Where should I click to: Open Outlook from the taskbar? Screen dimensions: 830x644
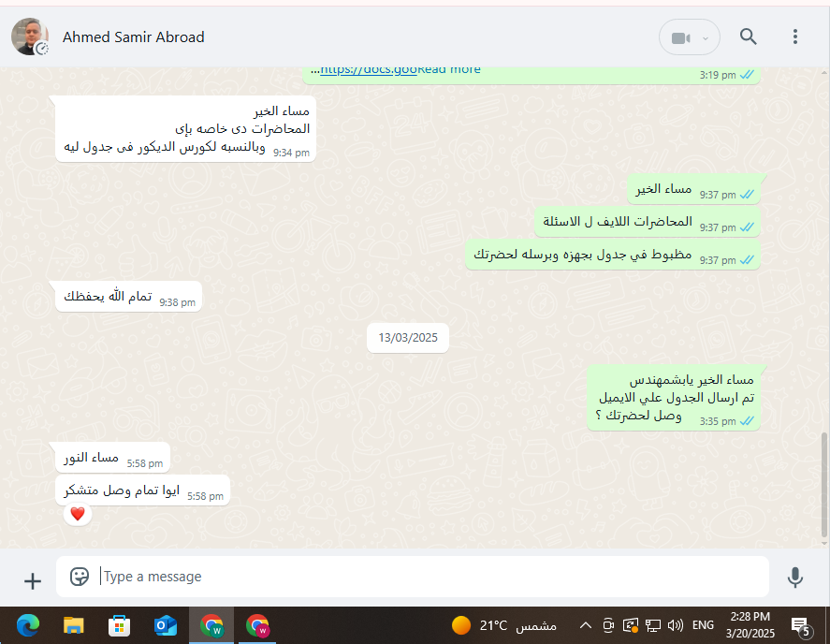(x=165, y=625)
